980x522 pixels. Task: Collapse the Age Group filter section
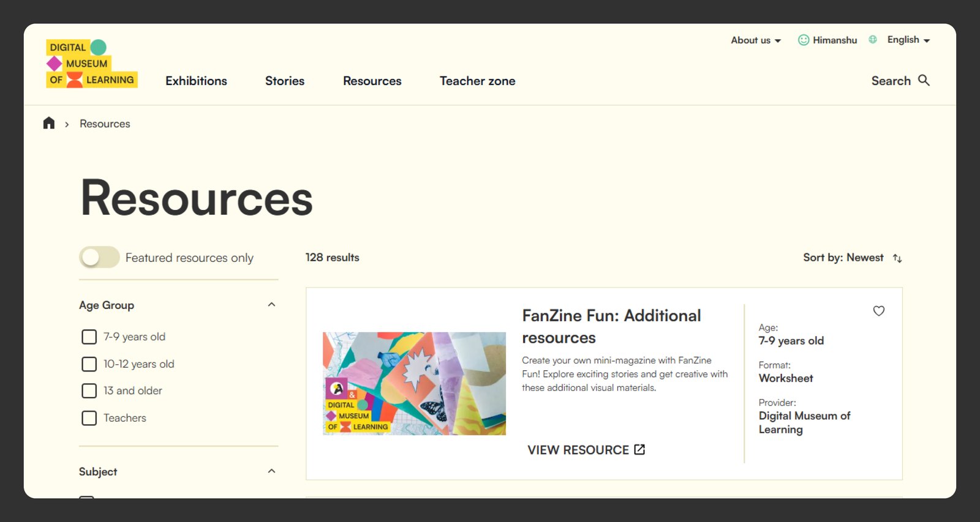pyautogui.click(x=271, y=305)
